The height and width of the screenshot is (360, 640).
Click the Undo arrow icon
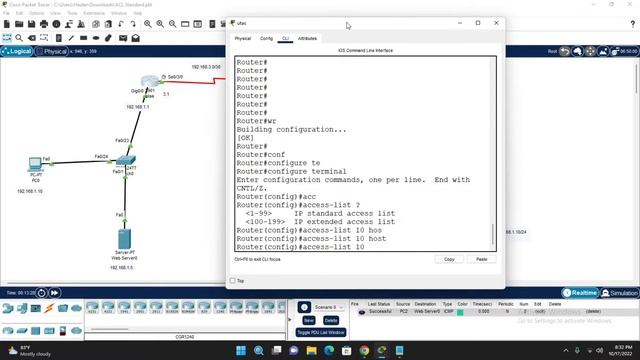(121, 24)
